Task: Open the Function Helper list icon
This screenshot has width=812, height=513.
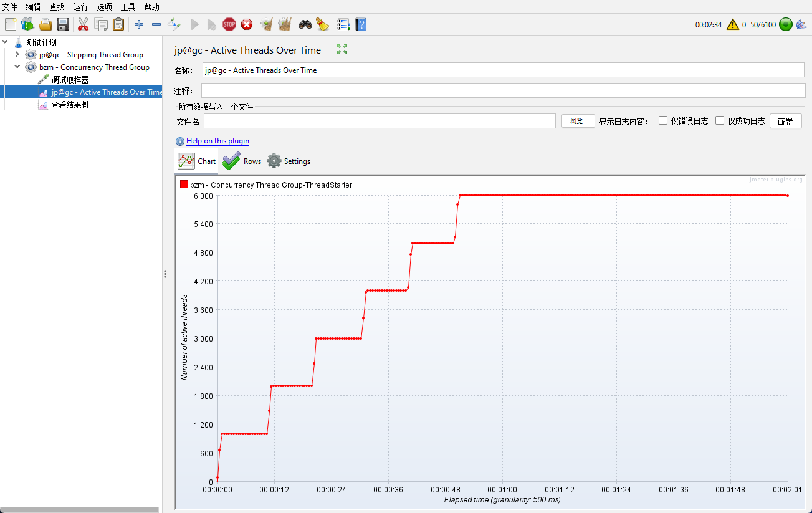Action: 343,24
